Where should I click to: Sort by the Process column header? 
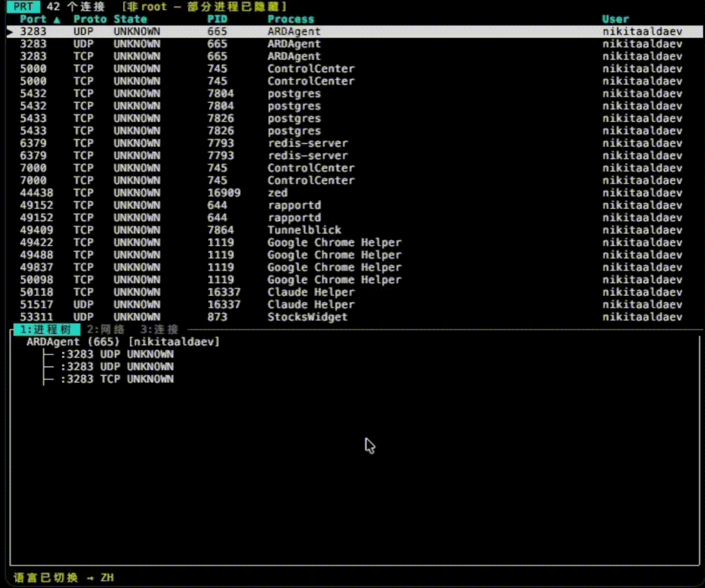pos(290,19)
